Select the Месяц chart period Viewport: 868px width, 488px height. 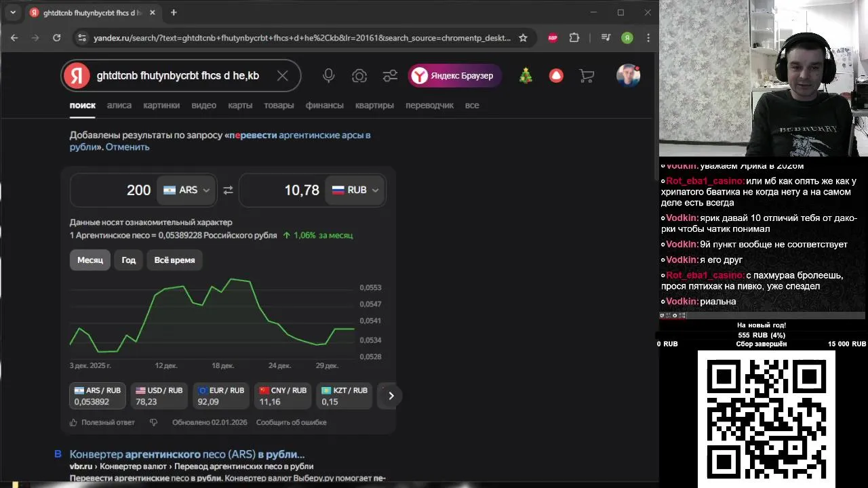(x=90, y=260)
